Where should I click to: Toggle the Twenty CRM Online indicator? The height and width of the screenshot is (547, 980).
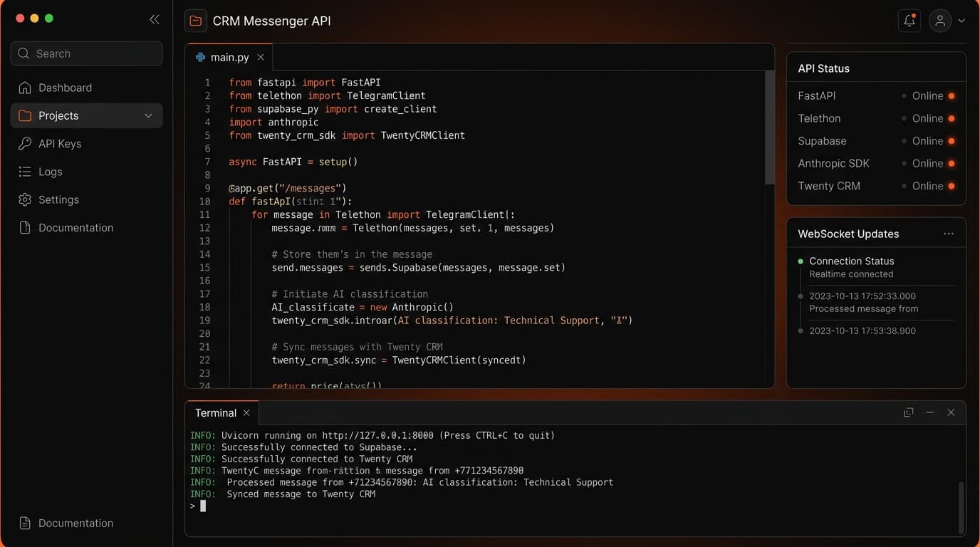(x=950, y=186)
